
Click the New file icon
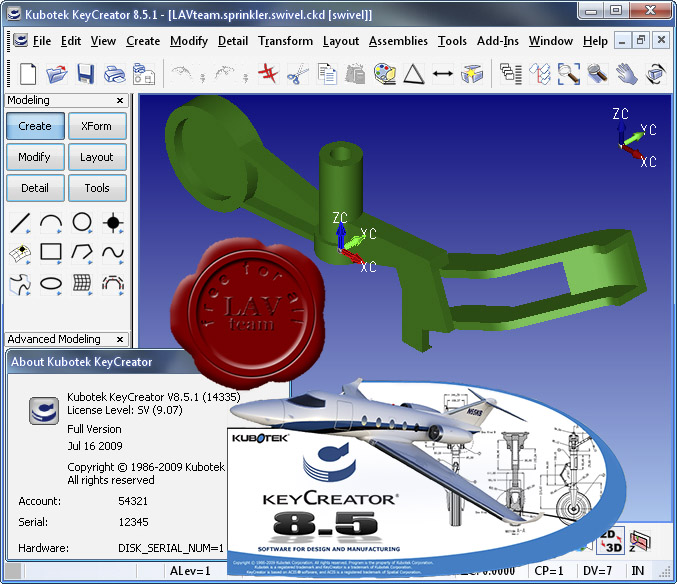28,74
